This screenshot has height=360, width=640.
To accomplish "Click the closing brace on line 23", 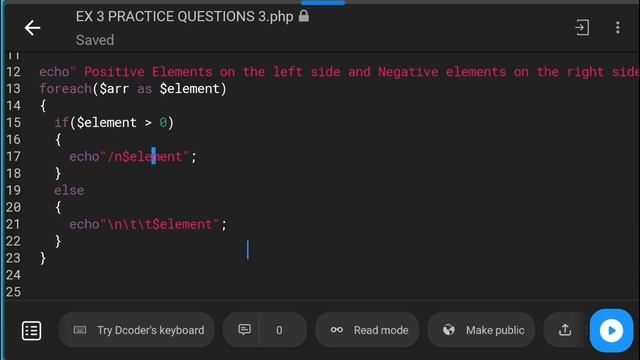I will click(43, 258).
